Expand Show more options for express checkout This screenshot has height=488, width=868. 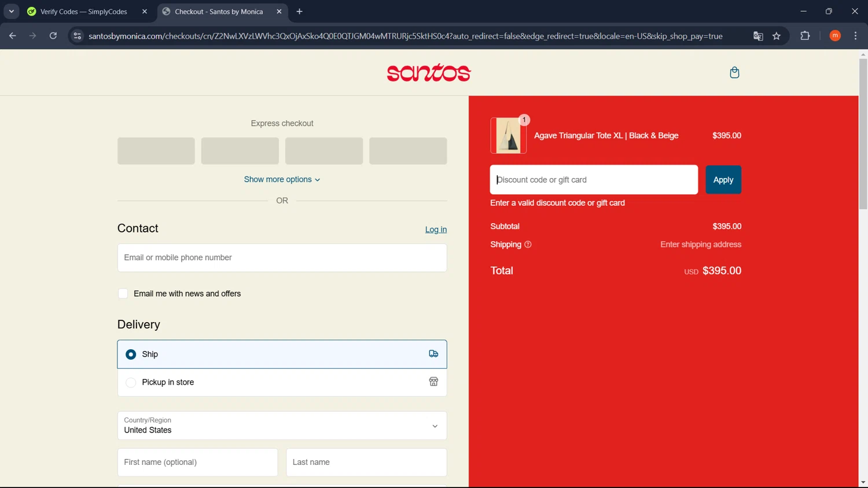pos(282,179)
